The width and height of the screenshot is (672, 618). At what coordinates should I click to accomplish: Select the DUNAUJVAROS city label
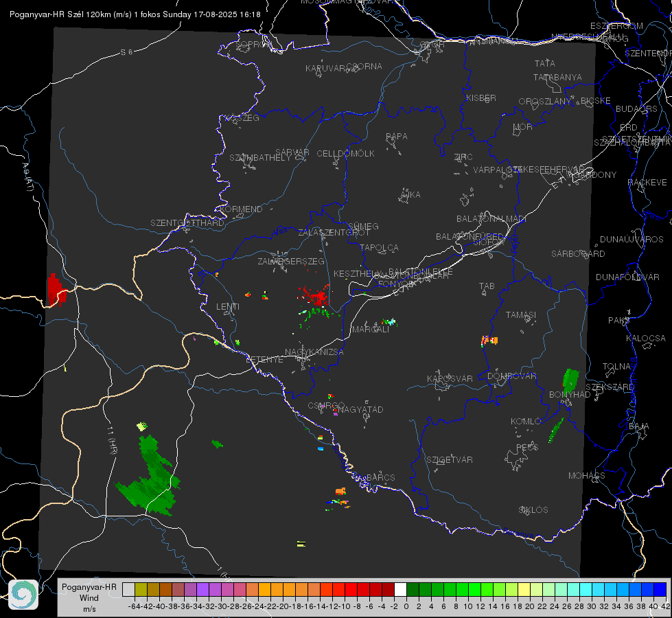tap(632, 240)
